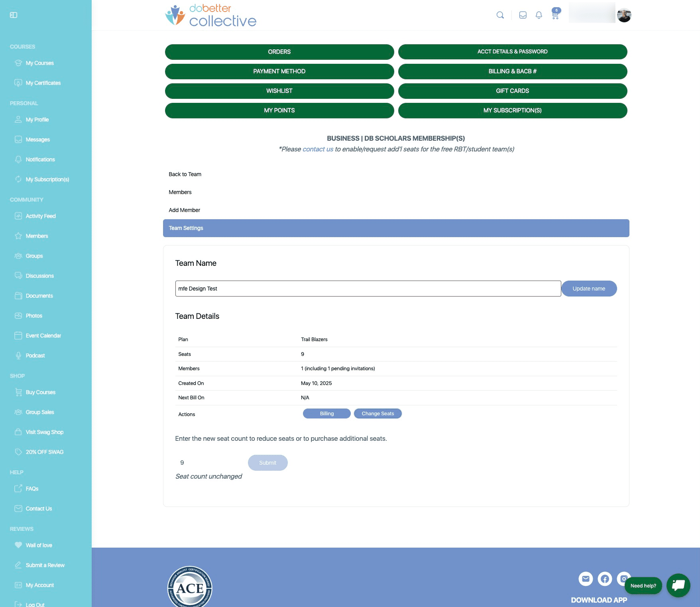700x607 pixels.
Task: Click the My Profile person icon
Action: coord(18,120)
